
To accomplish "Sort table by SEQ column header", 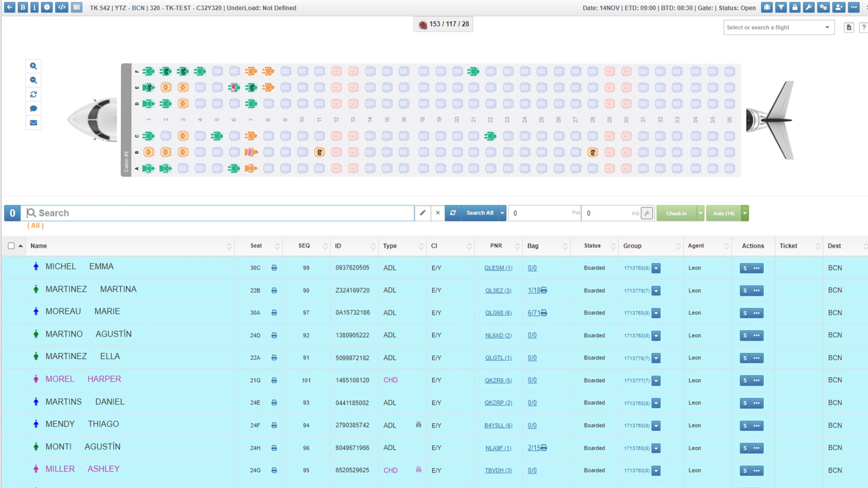I will pos(306,246).
